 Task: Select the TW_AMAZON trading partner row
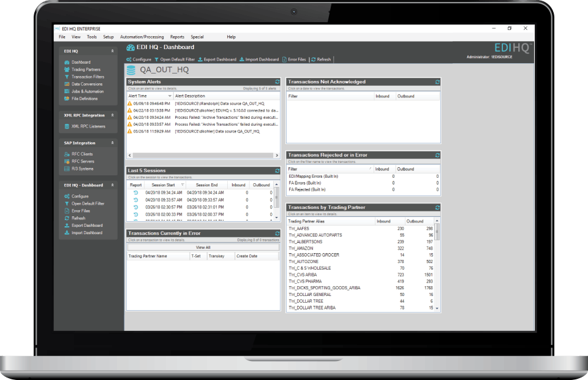360,248
